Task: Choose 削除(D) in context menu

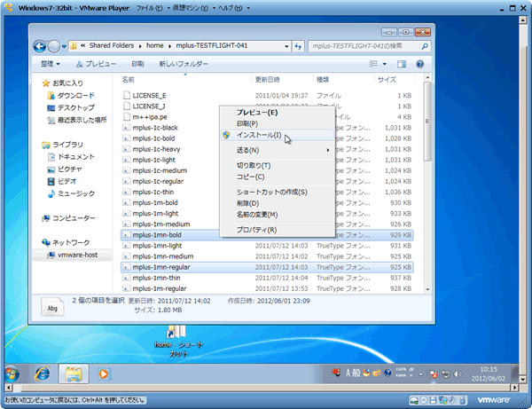Action: click(x=277, y=203)
